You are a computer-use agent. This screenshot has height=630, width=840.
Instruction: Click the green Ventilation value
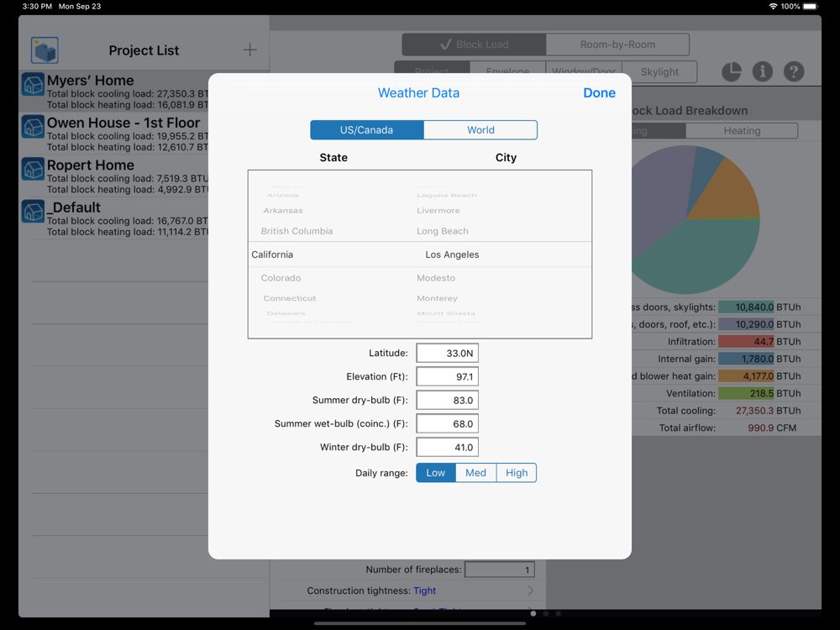(746, 393)
